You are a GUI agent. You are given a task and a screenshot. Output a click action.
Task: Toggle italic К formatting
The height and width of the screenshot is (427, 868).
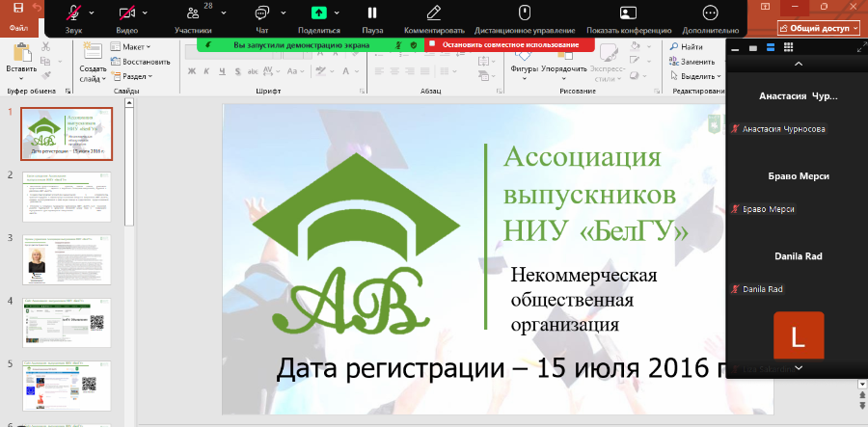click(x=206, y=71)
